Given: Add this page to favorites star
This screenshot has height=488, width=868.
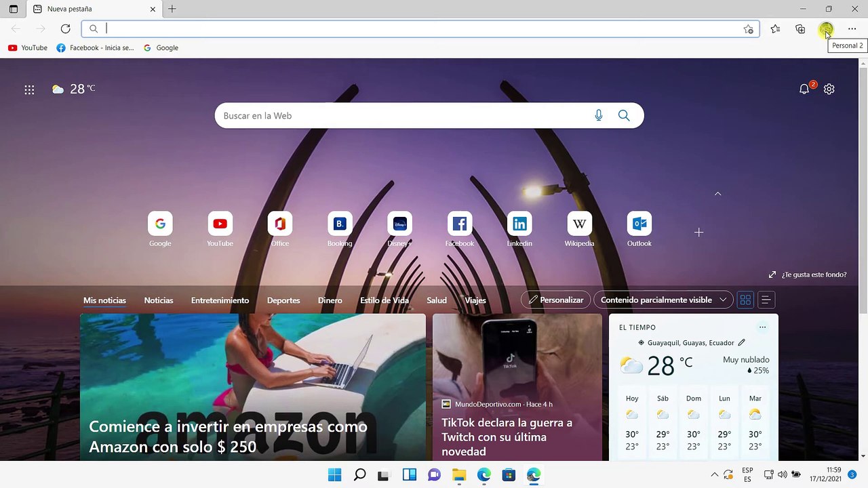Looking at the screenshot, I should (748, 28).
